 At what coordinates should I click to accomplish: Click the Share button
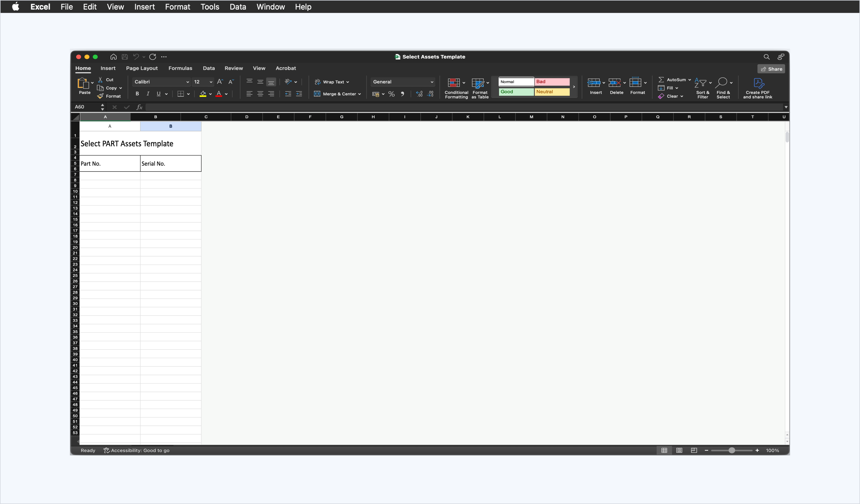point(771,69)
